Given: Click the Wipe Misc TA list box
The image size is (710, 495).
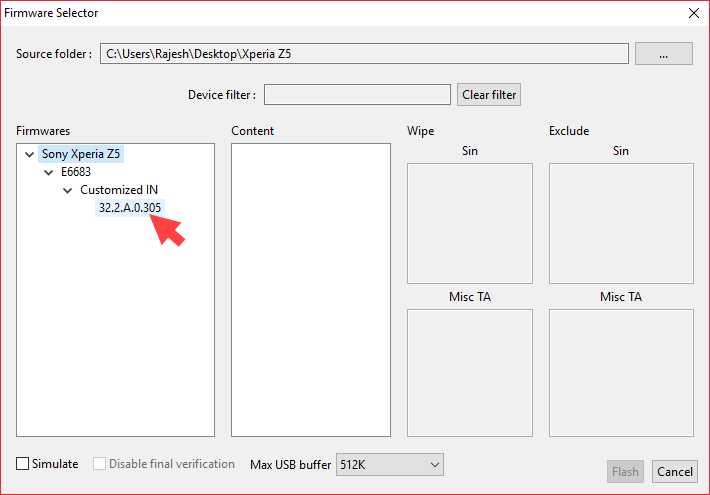Looking at the screenshot, I should [470, 373].
